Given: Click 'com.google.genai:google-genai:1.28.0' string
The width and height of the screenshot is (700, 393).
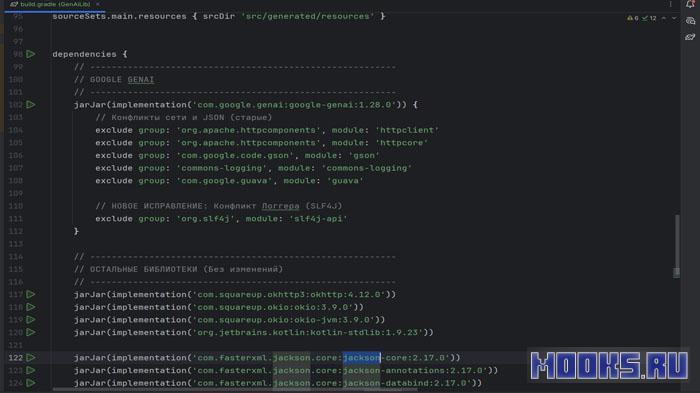Looking at the screenshot, I should pos(294,105).
